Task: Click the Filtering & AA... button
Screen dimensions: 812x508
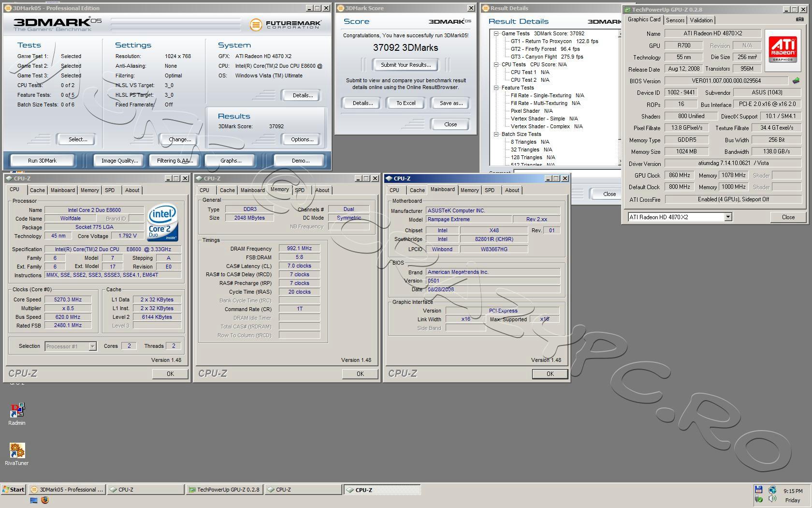Action: click(174, 161)
